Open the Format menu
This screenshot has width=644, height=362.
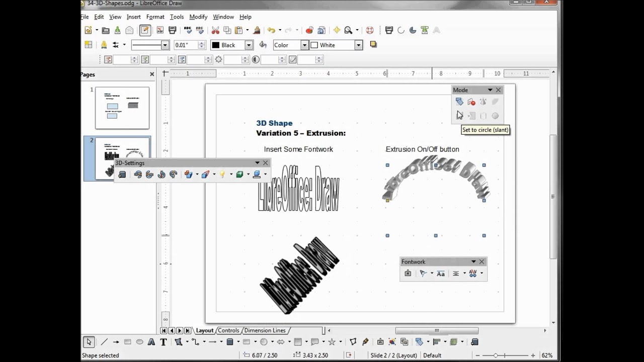point(155,17)
